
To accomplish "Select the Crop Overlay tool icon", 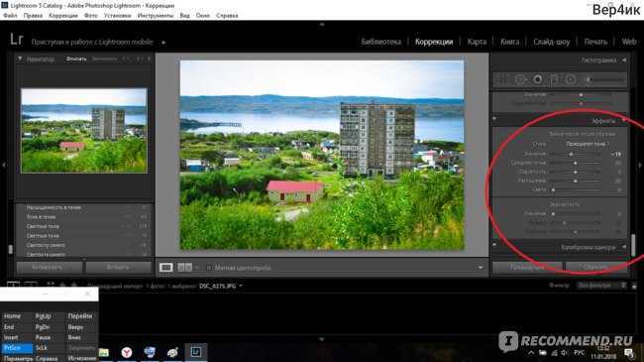I will tap(502, 79).
